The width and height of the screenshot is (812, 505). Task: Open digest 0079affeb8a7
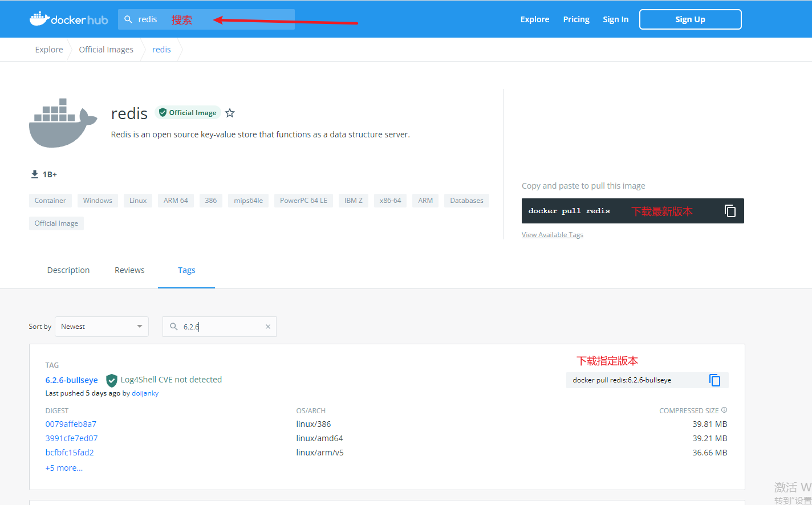tap(71, 424)
